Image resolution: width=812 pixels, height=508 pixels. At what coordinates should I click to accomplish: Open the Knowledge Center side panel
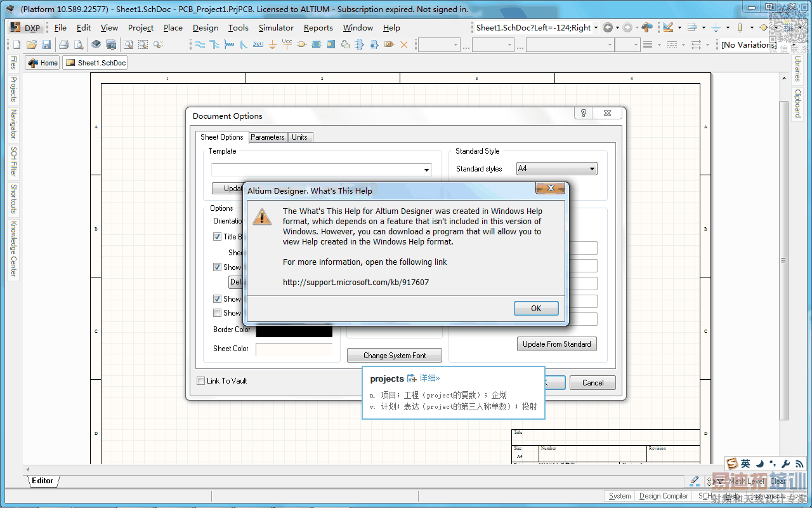click(x=13, y=249)
